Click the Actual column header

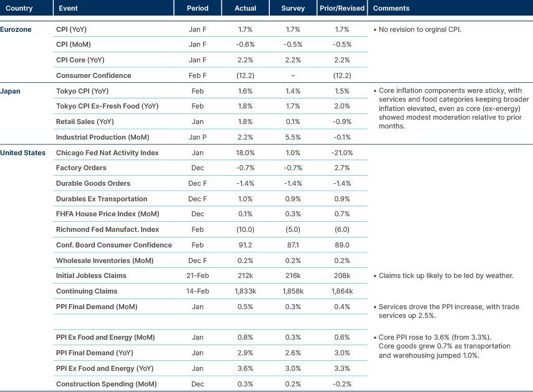click(246, 8)
